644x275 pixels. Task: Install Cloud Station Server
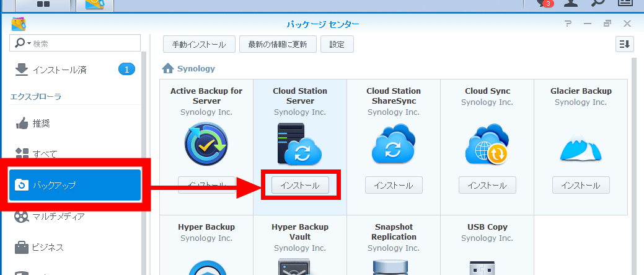(300, 186)
